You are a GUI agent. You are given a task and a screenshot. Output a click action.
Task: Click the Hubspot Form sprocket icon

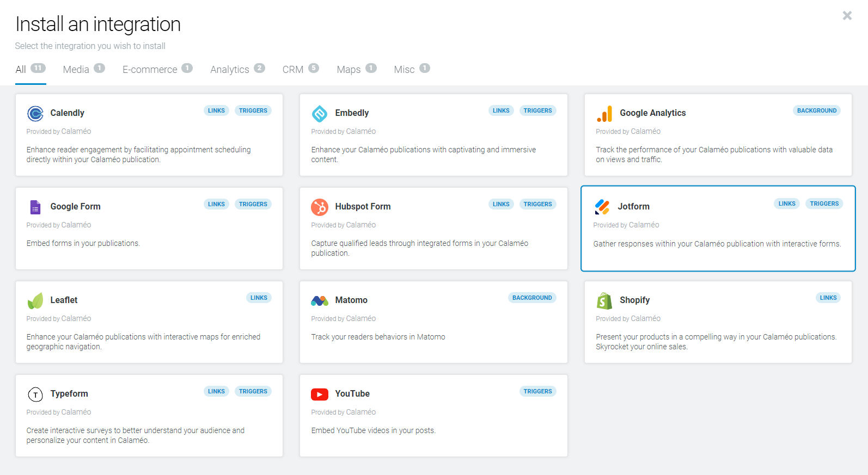(320, 207)
